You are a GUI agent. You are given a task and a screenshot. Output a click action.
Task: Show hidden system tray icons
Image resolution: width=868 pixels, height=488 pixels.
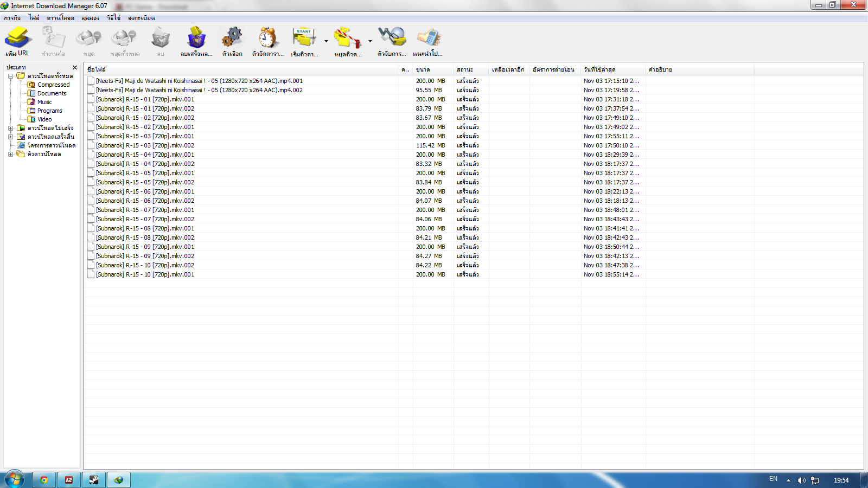(788, 480)
